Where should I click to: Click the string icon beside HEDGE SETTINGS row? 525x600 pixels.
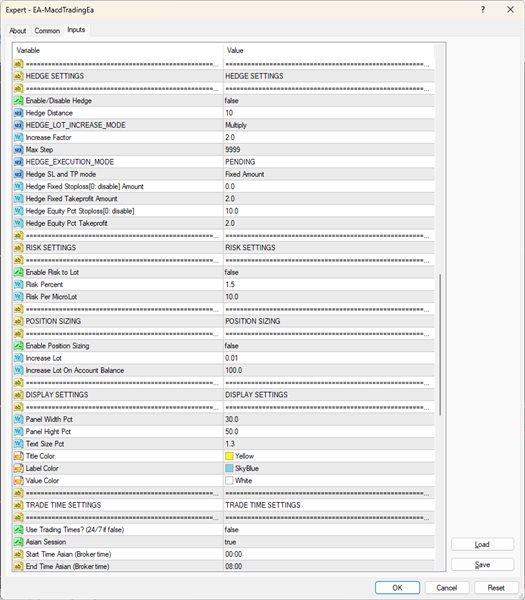[x=18, y=76]
